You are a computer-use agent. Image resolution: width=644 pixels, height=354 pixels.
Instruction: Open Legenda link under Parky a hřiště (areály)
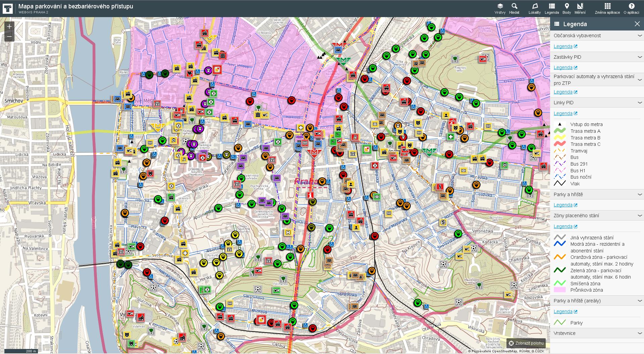565,311
